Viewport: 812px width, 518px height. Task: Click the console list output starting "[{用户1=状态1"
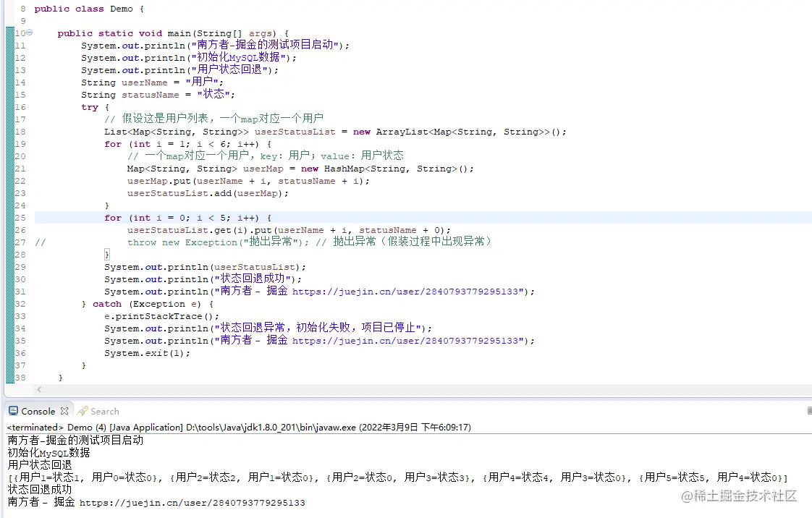pyautogui.click(x=397, y=477)
